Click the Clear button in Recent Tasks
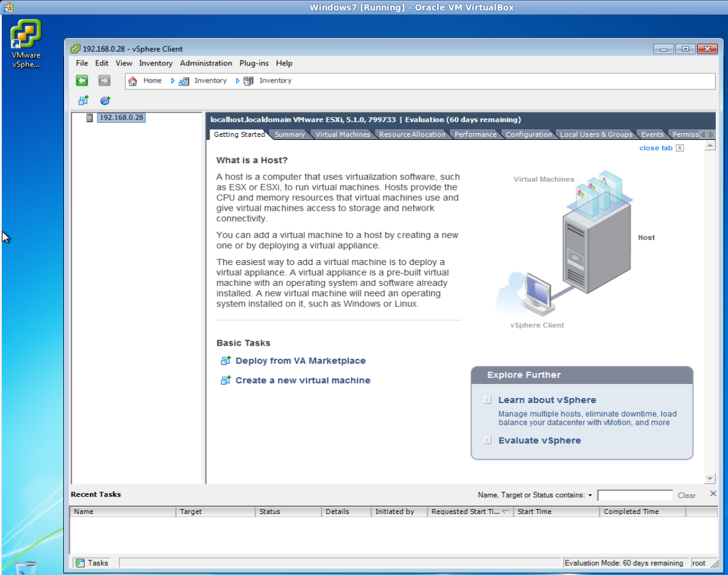 pyautogui.click(x=687, y=495)
